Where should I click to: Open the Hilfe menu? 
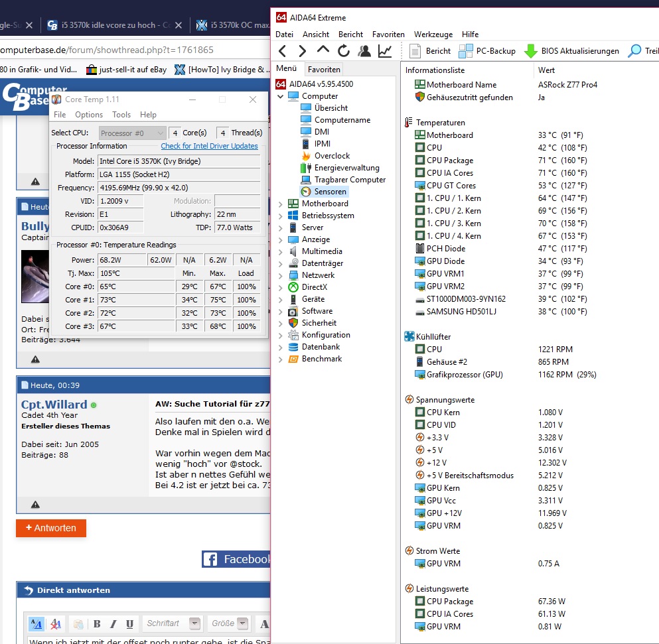pos(470,34)
